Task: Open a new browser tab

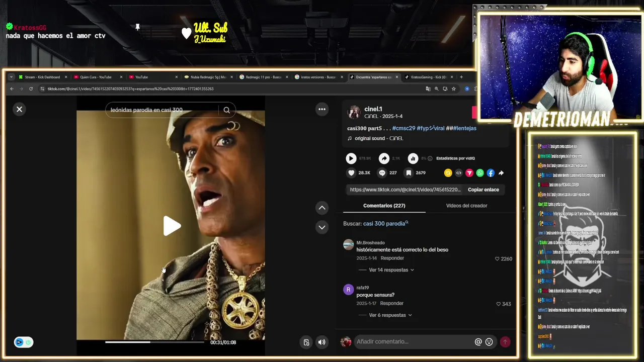Action: click(x=461, y=77)
